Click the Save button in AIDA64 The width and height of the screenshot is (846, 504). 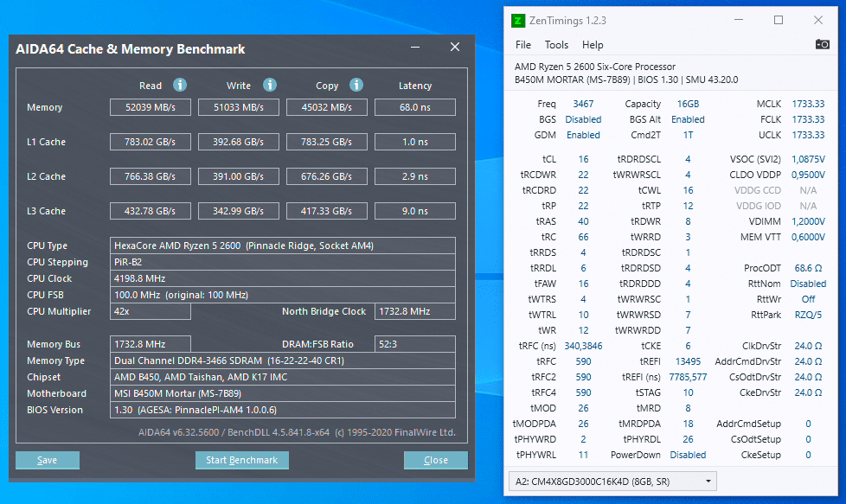click(x=48, y=460)
